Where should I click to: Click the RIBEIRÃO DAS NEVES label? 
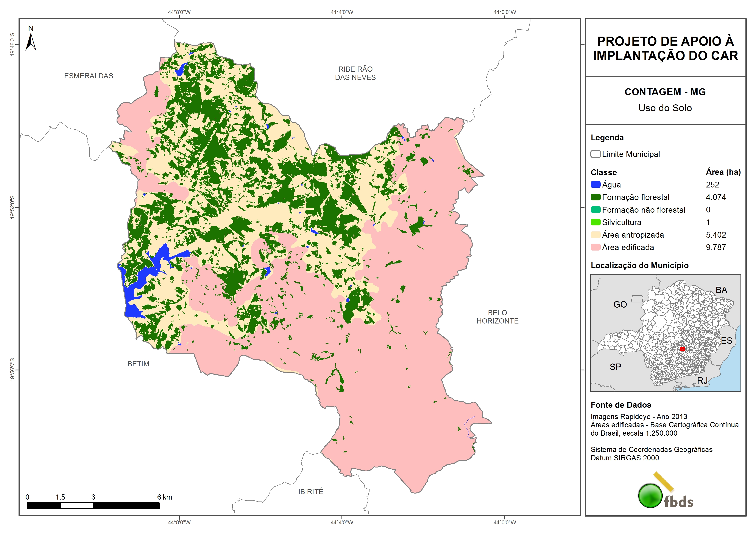tap(355, 73)
